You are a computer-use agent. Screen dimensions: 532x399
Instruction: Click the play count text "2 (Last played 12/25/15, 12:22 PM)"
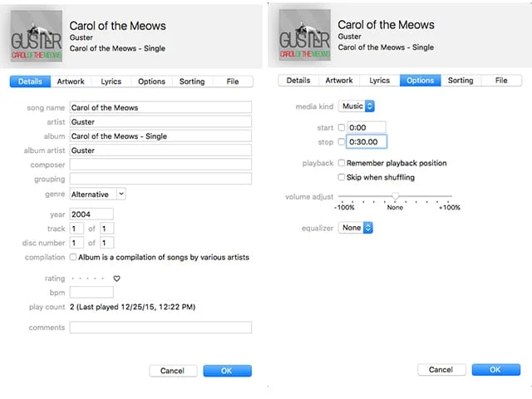pyautogui.click(x=133, y=307)
